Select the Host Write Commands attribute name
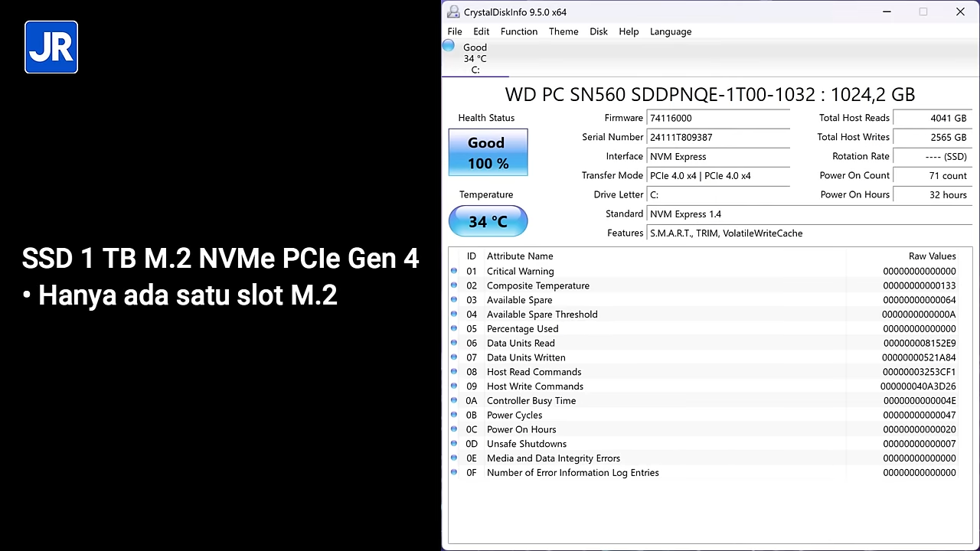 (535, 386)
